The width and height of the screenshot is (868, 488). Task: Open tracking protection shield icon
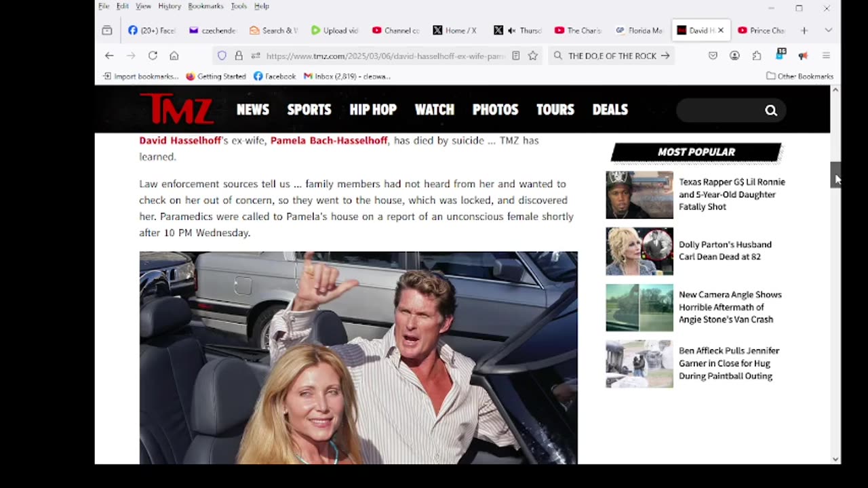222,56
